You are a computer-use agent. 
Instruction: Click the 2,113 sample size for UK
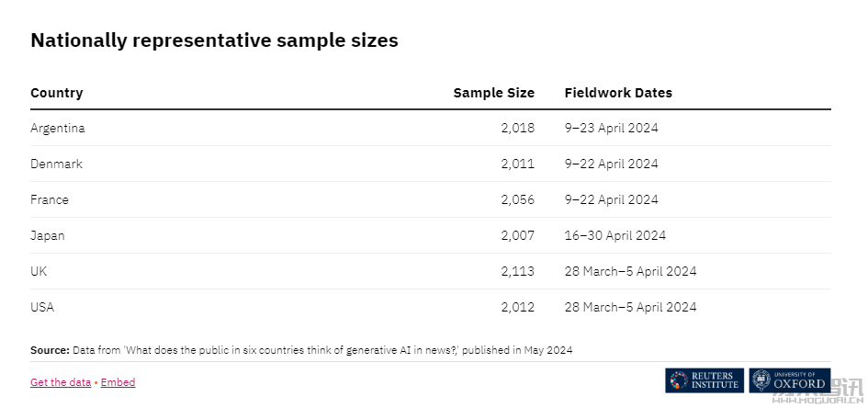pos(518,271)
